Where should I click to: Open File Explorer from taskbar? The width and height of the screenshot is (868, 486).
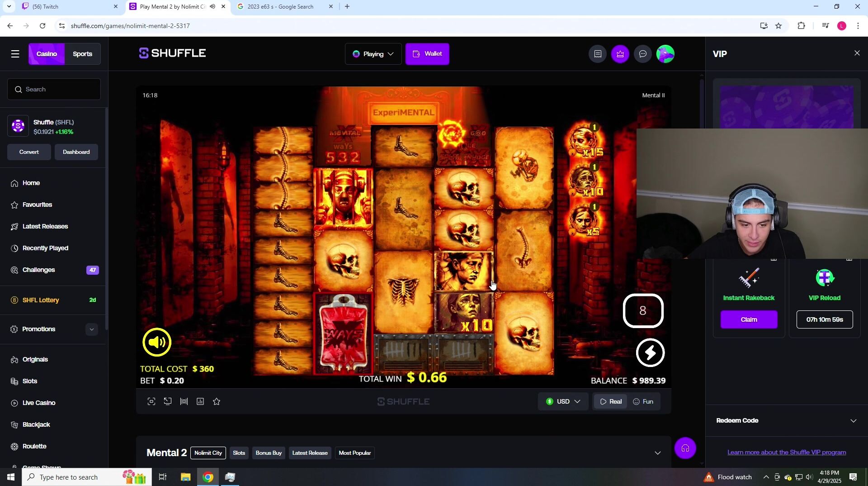click(185, 477)
